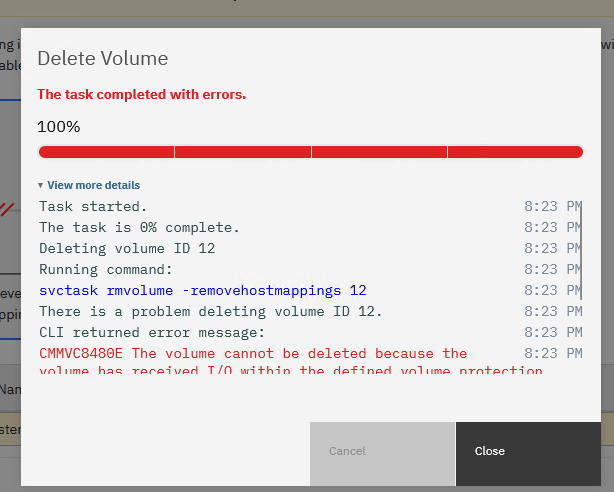This screenshot has height=492, width=614.
Task: Collapse the View more details section
Action: click(93, 185)
